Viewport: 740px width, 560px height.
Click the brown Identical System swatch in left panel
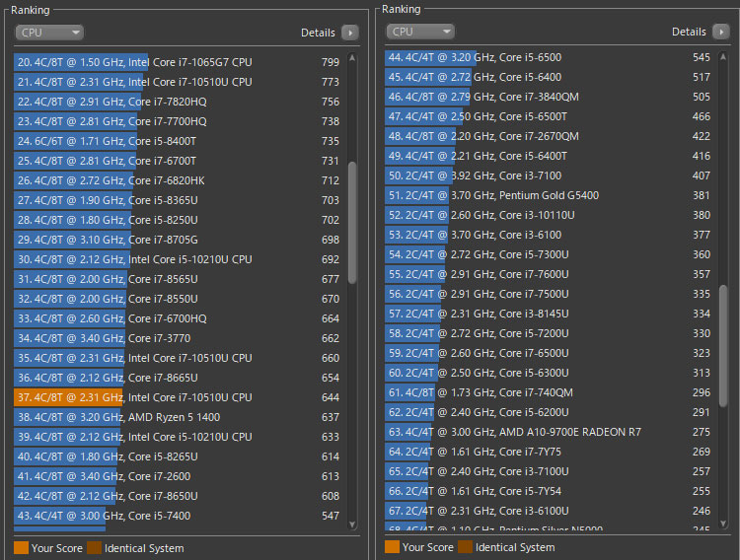pyautogui.click(x=95, y=548)
